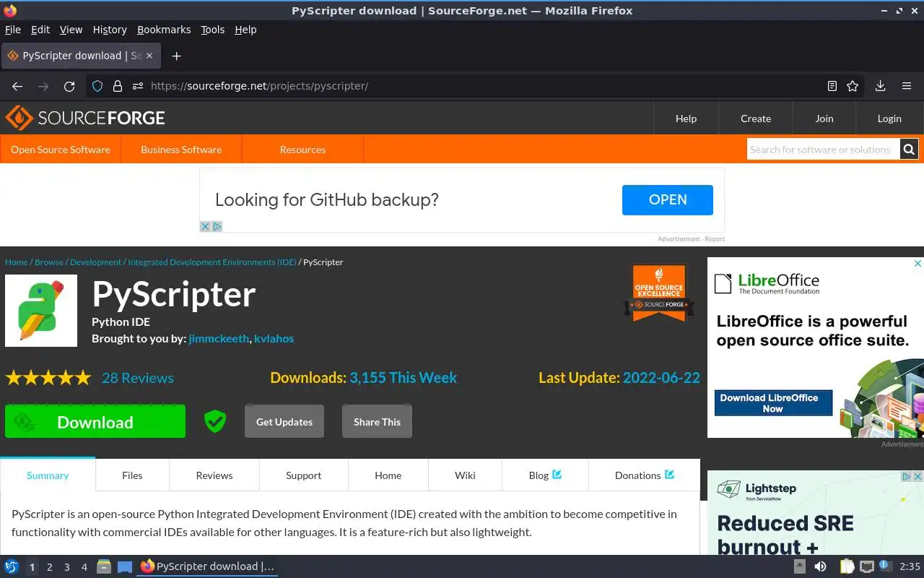
Task: Go back using the browser back arrow
Action: (17, 86)
